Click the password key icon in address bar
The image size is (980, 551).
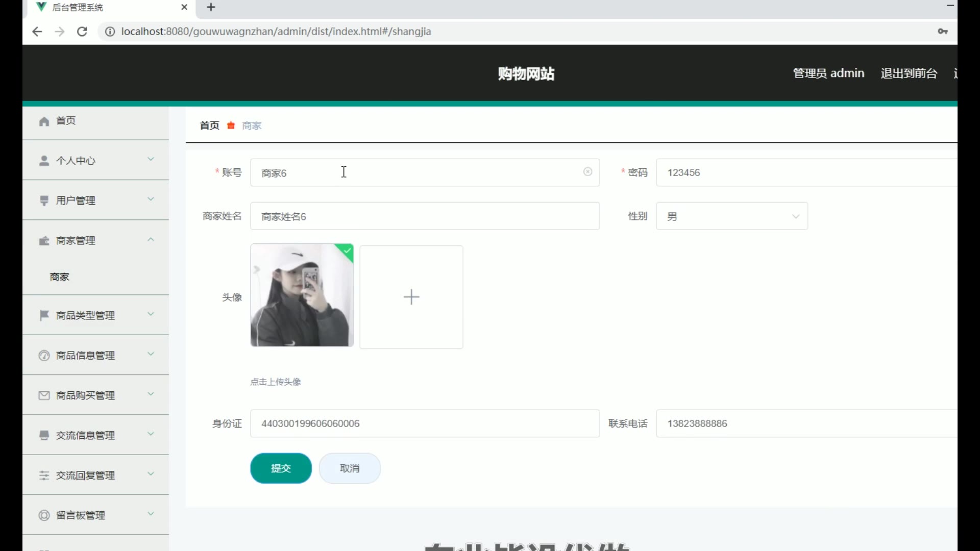(x=942, y=32)
